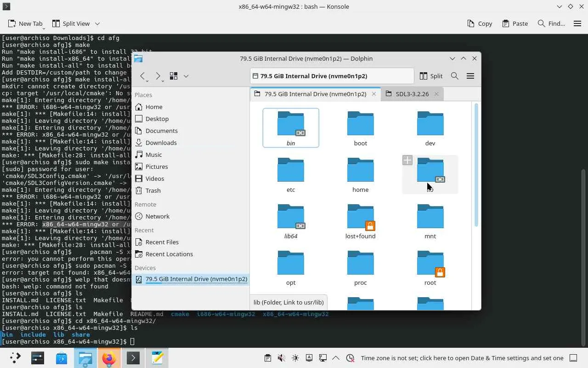Open Documents in Places panel
This screenshot has height=368, width=588.
point(191,131)
